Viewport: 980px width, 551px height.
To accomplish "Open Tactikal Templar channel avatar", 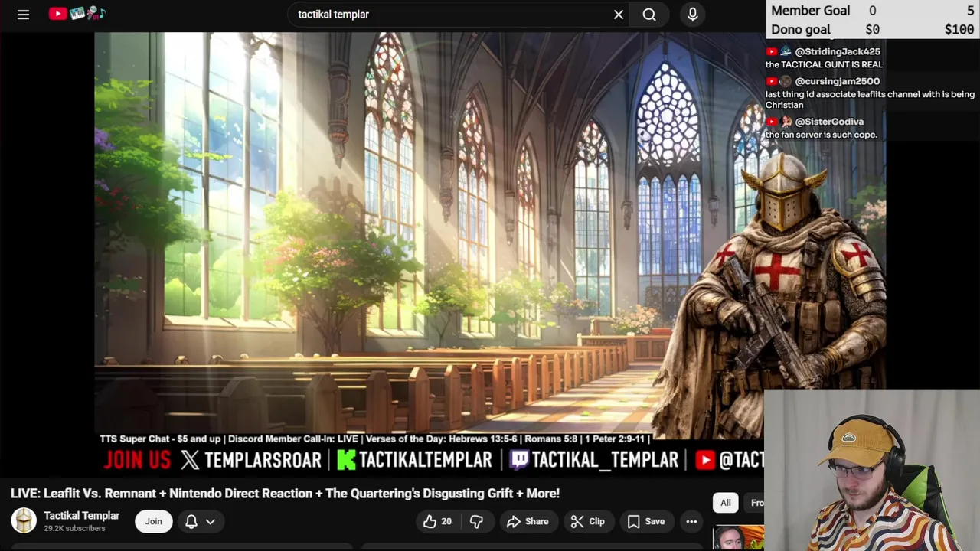I will point(24,521).
